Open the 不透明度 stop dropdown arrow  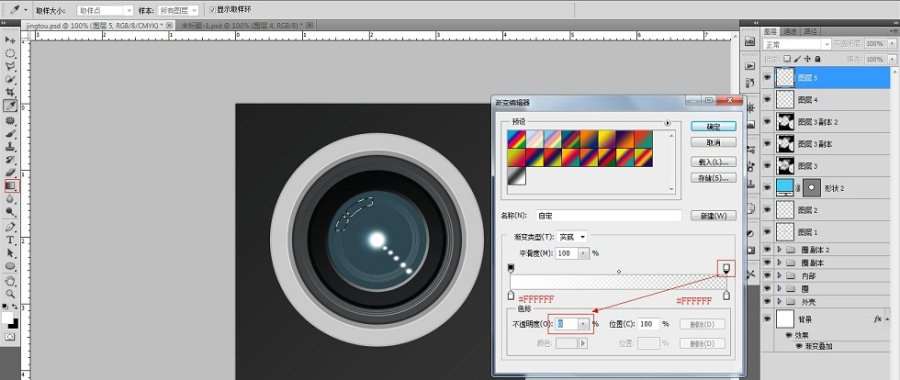(584, 324)
